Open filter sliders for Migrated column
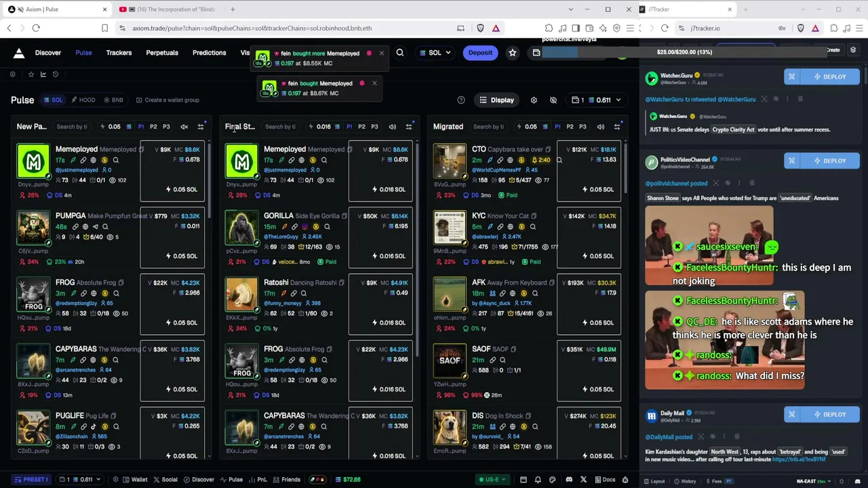 click(617, 127)
